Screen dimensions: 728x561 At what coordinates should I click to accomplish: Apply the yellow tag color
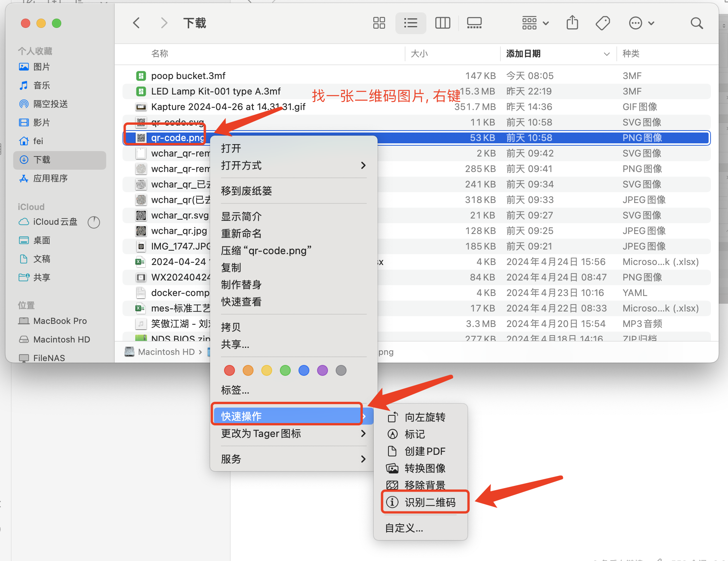pos(267,370)
